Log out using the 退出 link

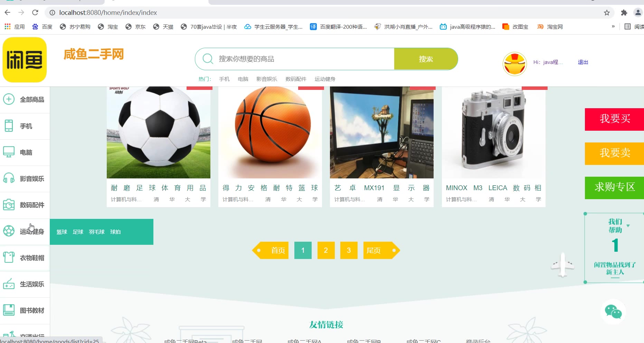(x=583, y=62)
